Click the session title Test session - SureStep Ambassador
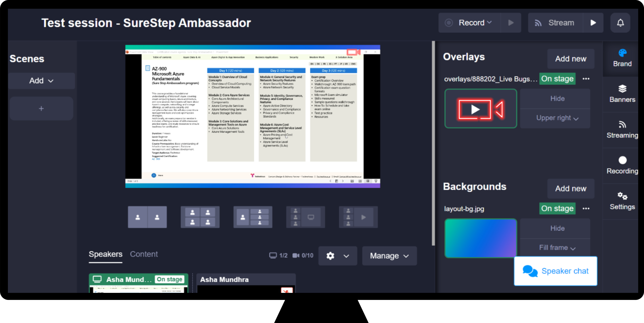This screenshot has height=323, width=644. tap(146, 23)
